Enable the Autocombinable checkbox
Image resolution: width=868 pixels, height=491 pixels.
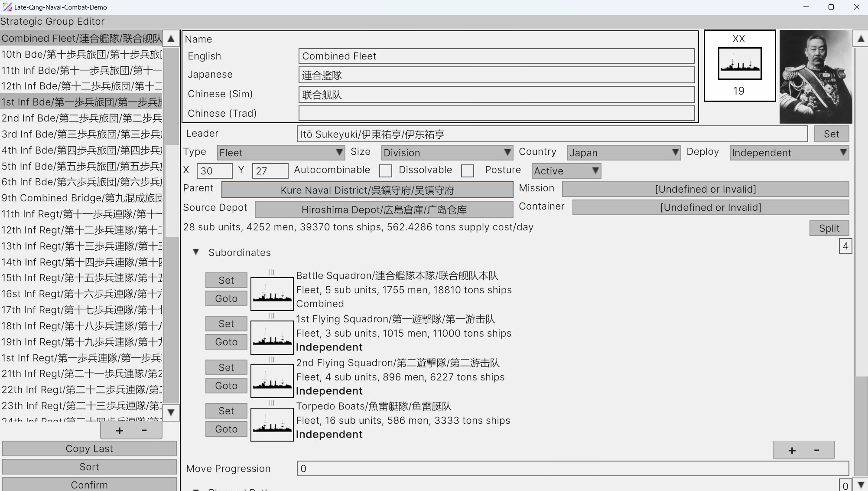[386, 171]
